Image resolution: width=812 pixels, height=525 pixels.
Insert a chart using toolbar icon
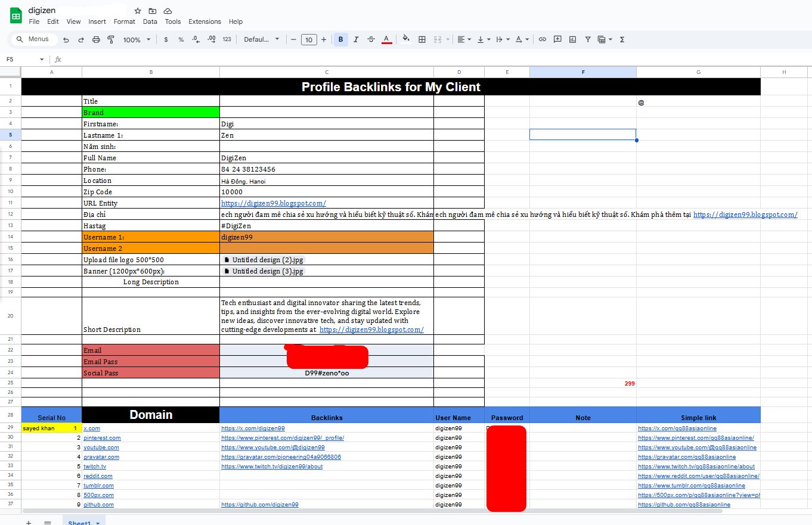coord(573,40)
